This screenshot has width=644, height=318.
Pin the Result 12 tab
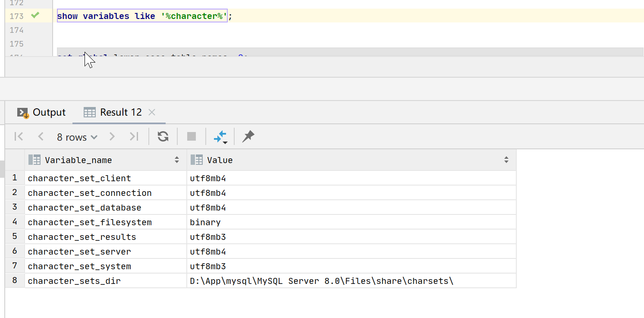point(248,137)
